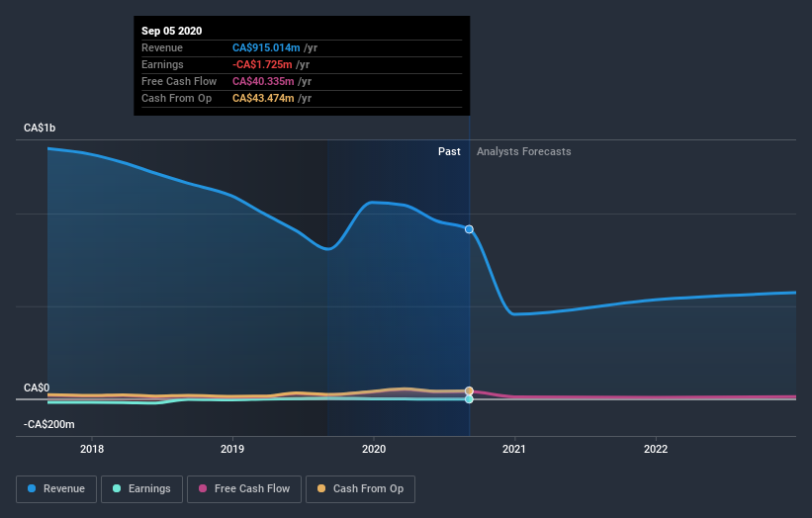
Task: Click the Past section label
Action: 449,151
